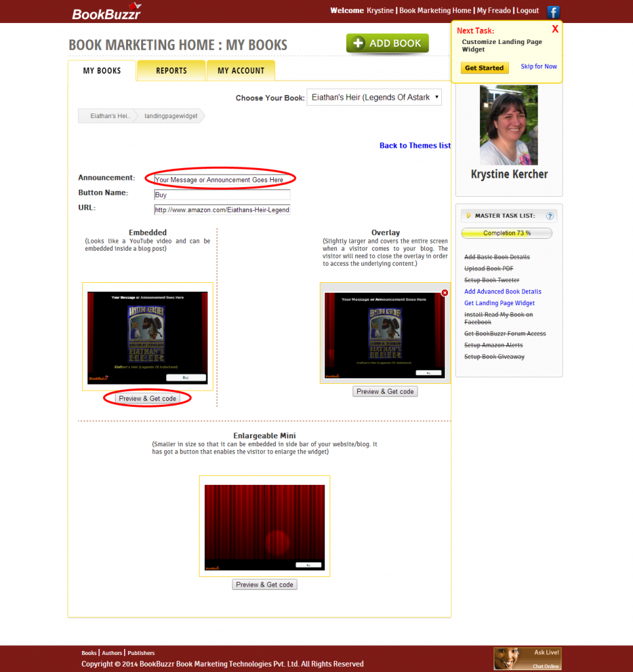Click the Upload Book PDF task
The width and height of the screenshot is (633, 672).
489,268
